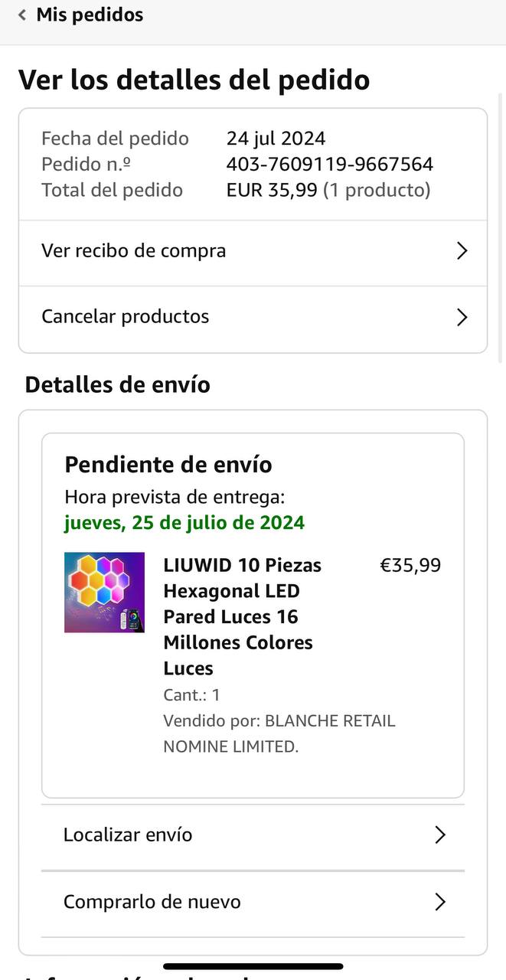Tap the €35,99 product price

click(x=410, y=566)
